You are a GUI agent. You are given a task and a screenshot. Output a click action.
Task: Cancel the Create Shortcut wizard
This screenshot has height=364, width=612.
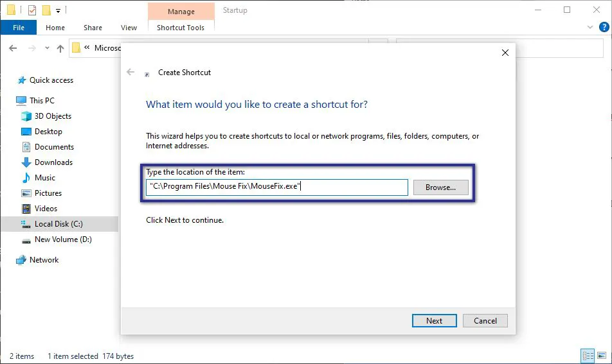coord(485,321)
